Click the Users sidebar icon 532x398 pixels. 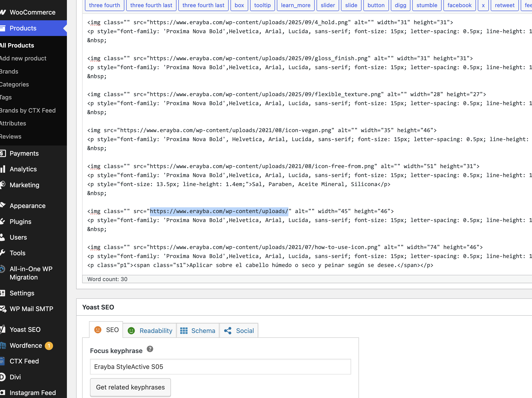tap(2, 237)
